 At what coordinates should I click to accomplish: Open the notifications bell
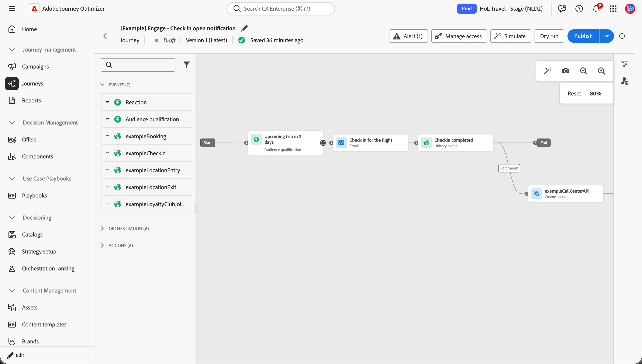click(x=596, y=9)
